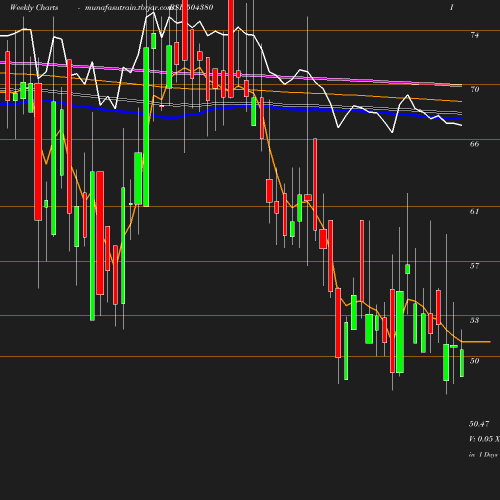The width and height of the screenshot is (500, 500).
Task: Click the price axis label 70
Action: click(475, 89)
